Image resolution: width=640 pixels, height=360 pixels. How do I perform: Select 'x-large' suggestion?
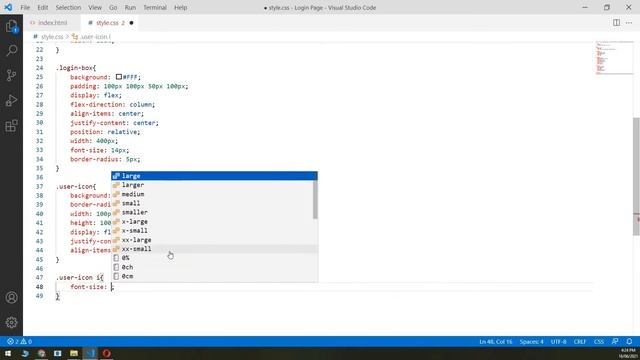[x=212, y=222]
